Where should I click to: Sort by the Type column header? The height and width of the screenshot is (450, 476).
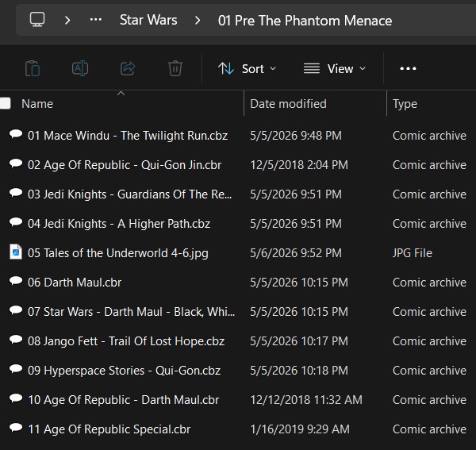click(x=405, y=104)
